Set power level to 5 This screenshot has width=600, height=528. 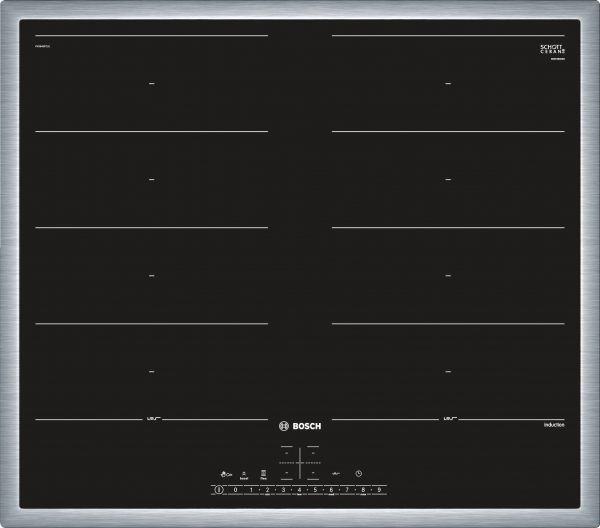click(x=315, y=490)
